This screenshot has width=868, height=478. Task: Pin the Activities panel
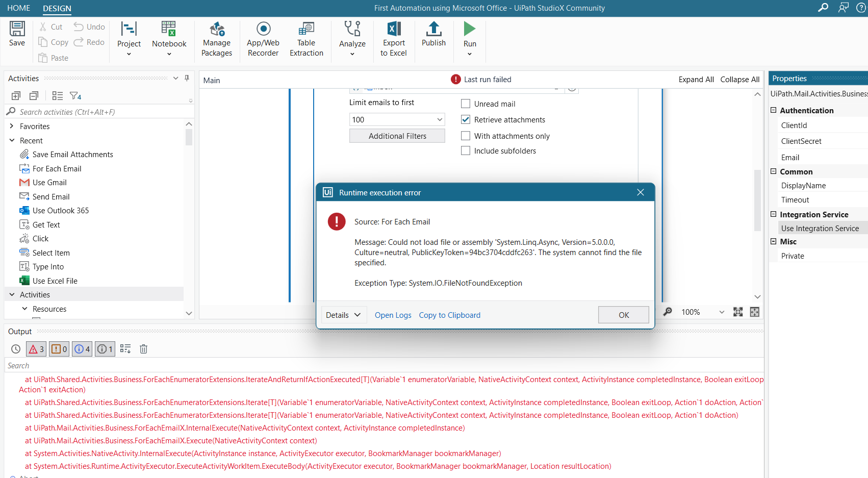187,78
